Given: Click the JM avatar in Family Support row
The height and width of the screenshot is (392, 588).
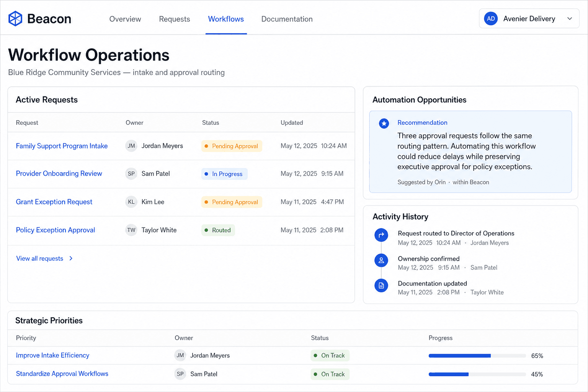Looking at the screenshot, I should [x=131, y=146].
